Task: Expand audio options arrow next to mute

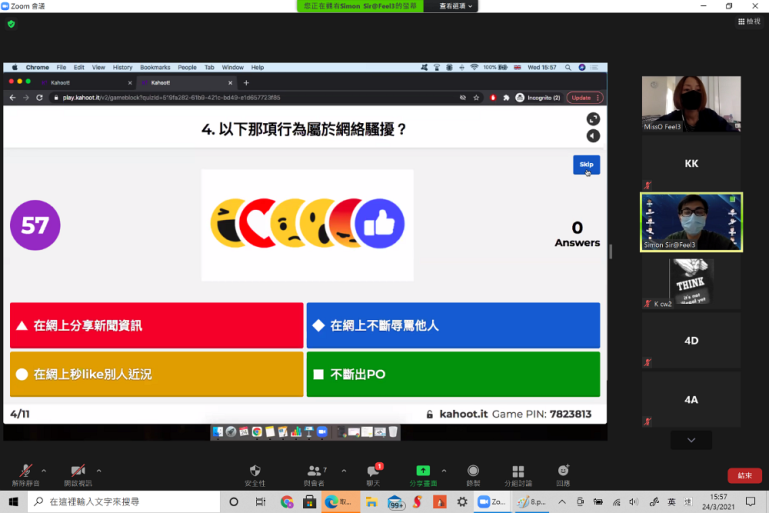Action: pyautogui.click(x=44, y=471)
